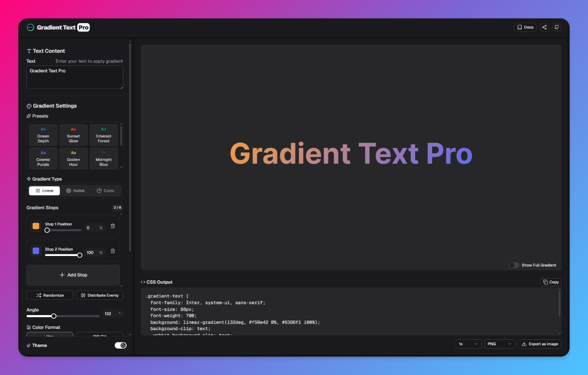Click Export as image button

[x=540, y=344]
